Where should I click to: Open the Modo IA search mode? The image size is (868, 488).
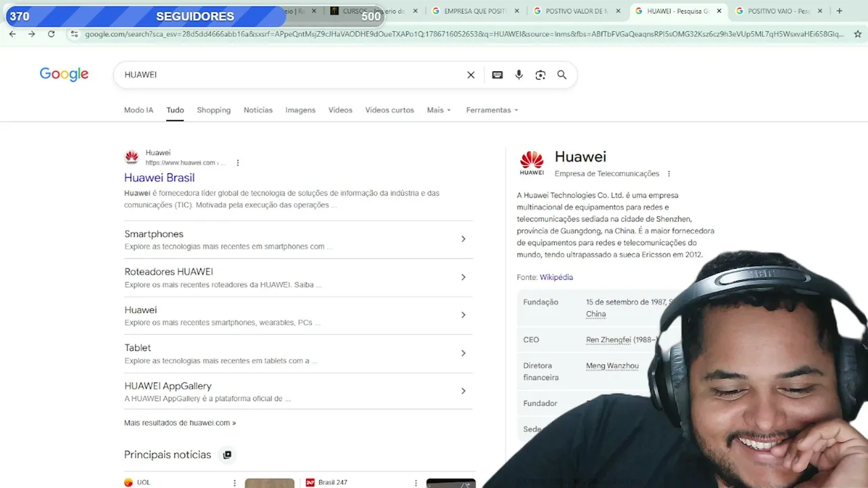pyautogui.click(x=138, y=110)
